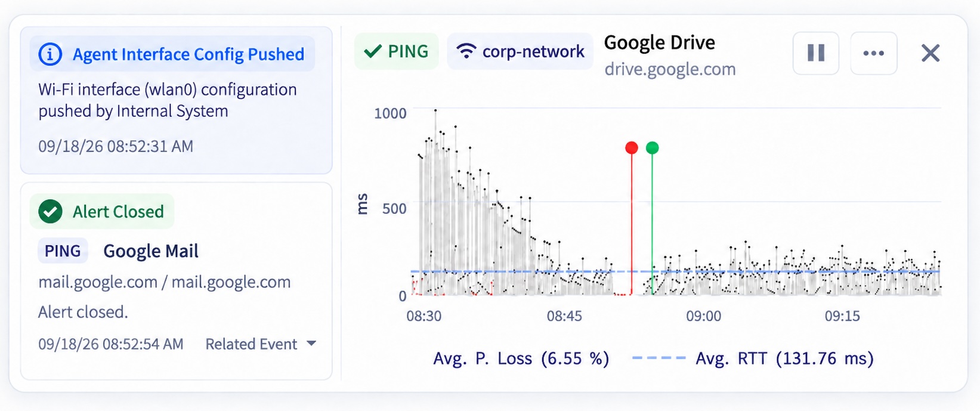Open the drive.google.com link
Image resolution: width=980 pixels, height=411 pixels.
coord(670,69)
